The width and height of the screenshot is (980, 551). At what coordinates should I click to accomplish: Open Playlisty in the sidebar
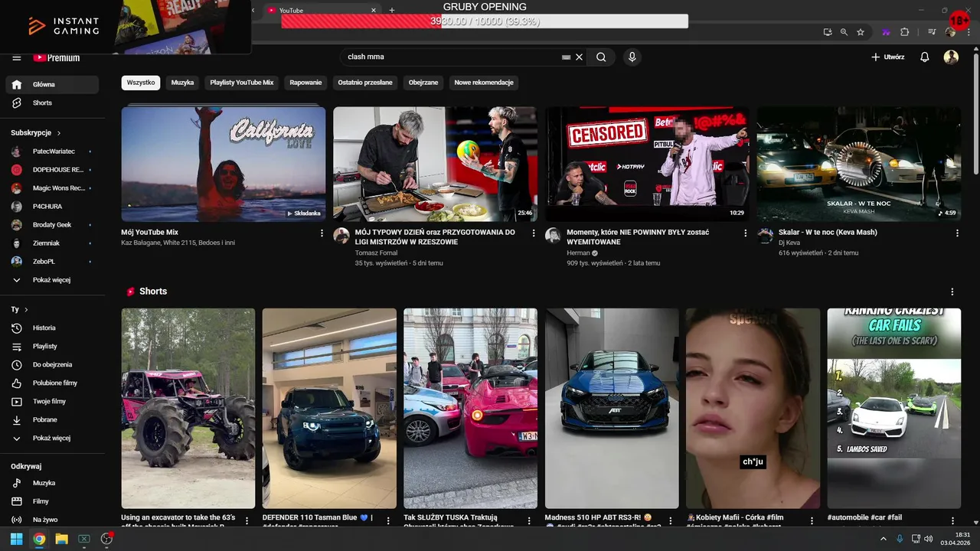[x=52, y=346]
